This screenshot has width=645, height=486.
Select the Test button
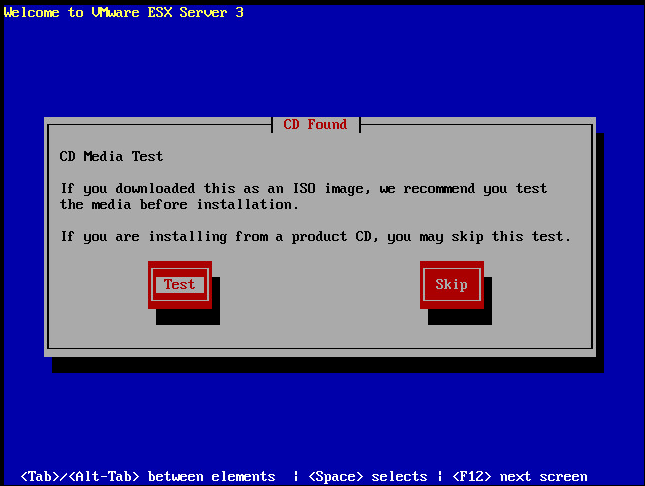180,285
